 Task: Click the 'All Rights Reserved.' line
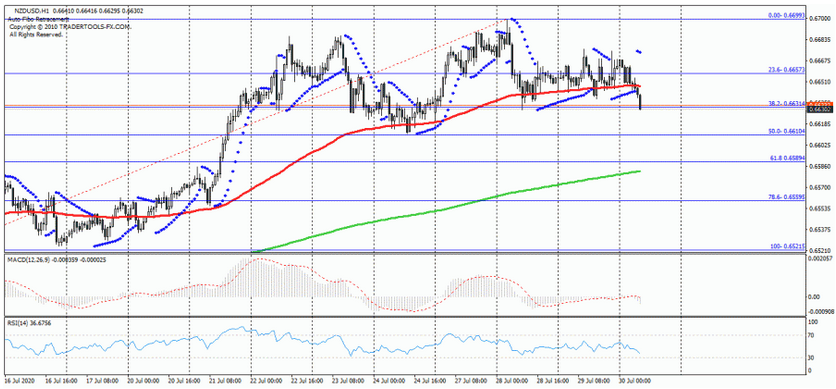(36, 34)
